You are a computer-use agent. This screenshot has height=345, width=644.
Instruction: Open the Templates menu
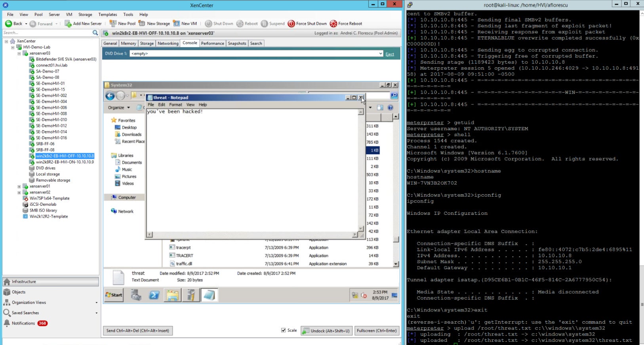tap(108, 15)
